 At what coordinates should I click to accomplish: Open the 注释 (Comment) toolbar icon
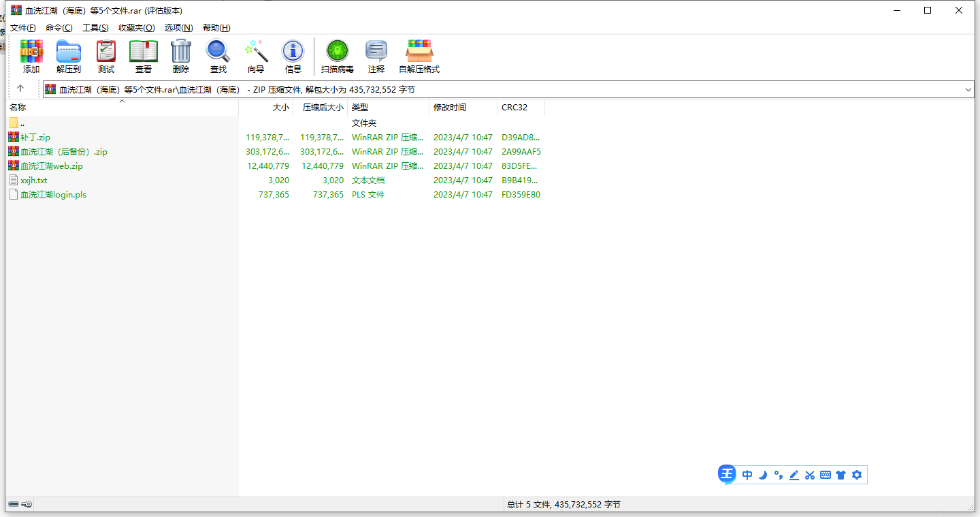[376, 56]
